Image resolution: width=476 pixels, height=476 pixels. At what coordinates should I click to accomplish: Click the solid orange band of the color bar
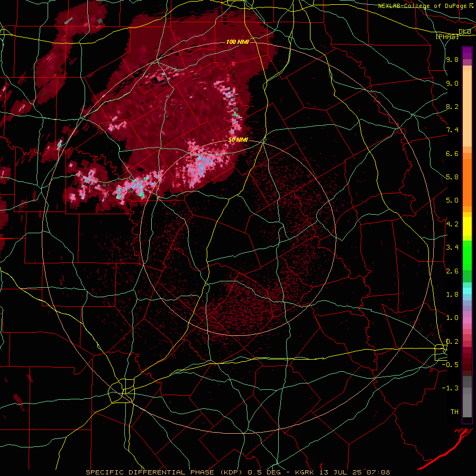pos(467,182)
